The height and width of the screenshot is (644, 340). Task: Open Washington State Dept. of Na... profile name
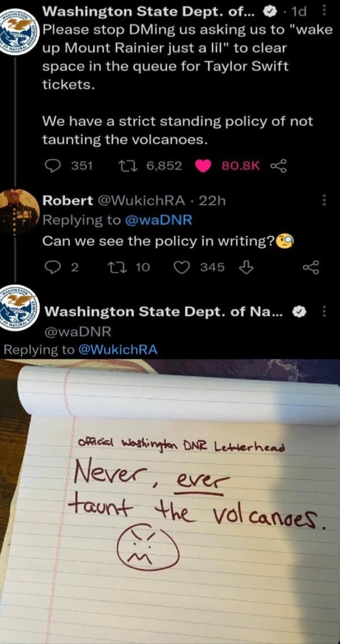tap(163, 312)
